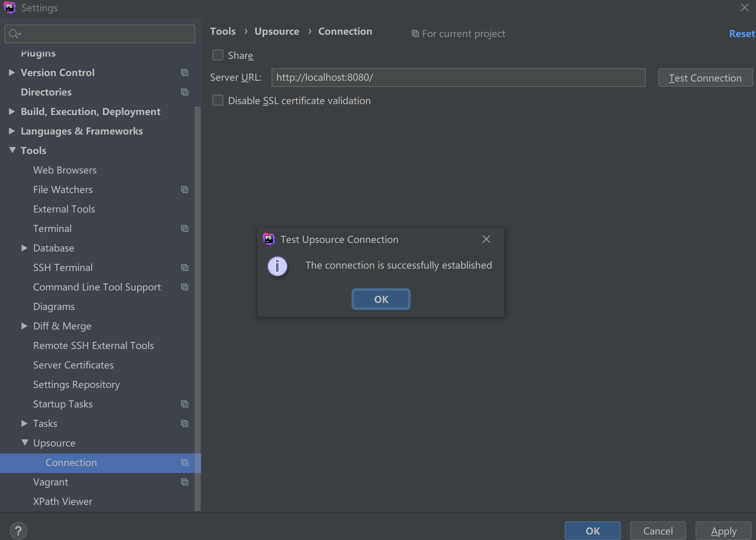Viewport: 756px width, 540px height.
Task: Expand the Diff & Merge node
Action: point(25,326)
